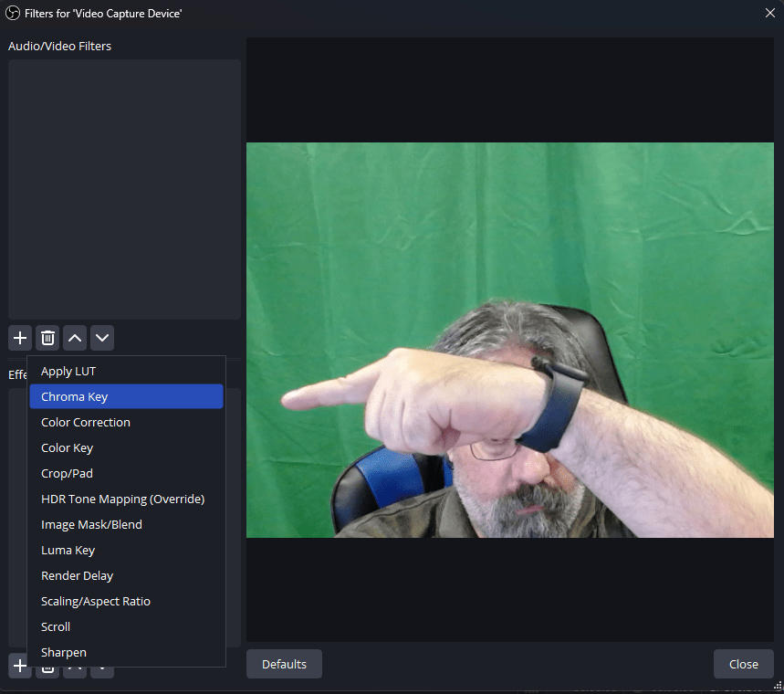This screenshot has width=784, height=694.
Task: Move the audio/video filter up
Action: [75, 338]
